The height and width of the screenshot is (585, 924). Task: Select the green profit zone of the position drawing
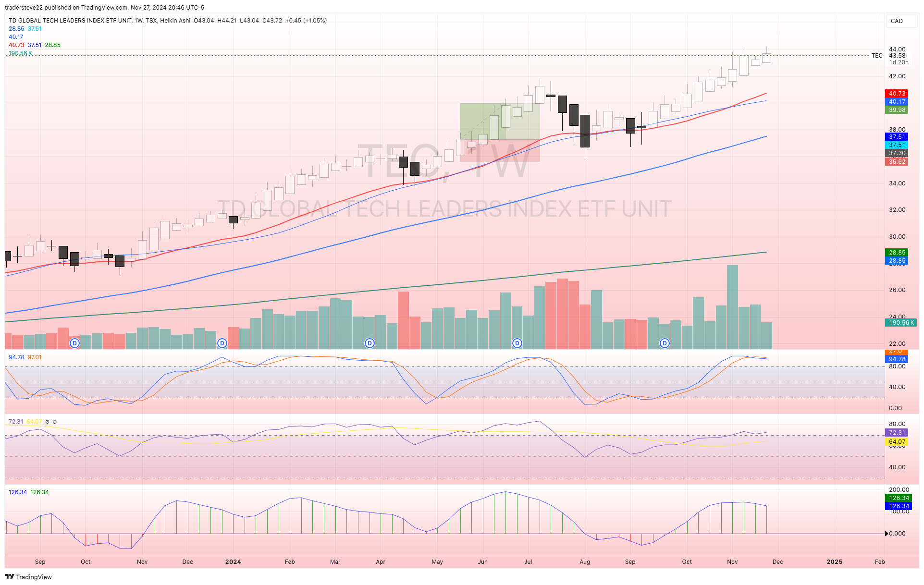pyautogui.click(x=500, y=121)
